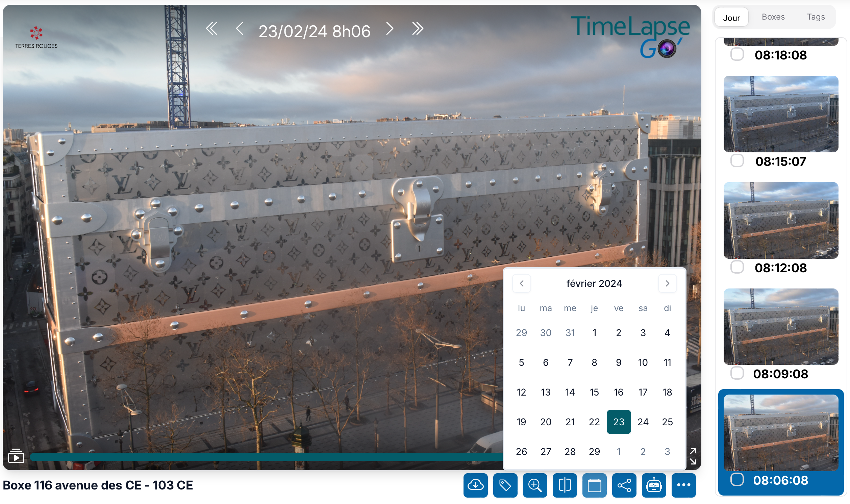This screenshot has height=504, width=850.
Task: Open the 08:12:08 thumbnail image
Action: pyautogui.click(x=781, y=220)
